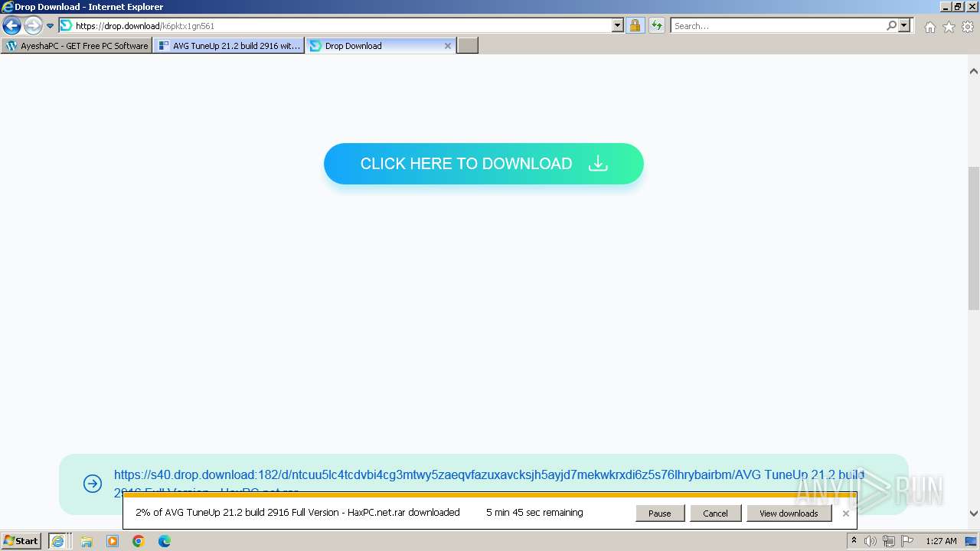Click the show desktop icon in tray

971,541
